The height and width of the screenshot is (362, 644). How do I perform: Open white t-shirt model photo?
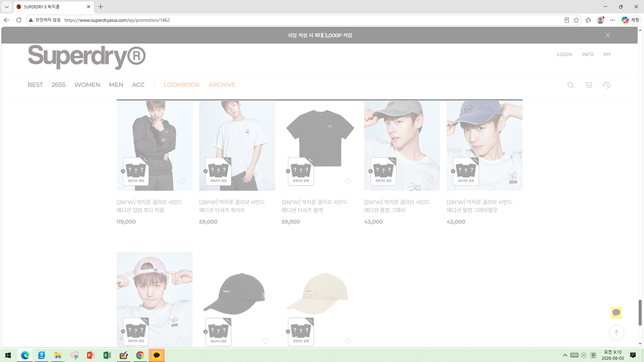237,145
